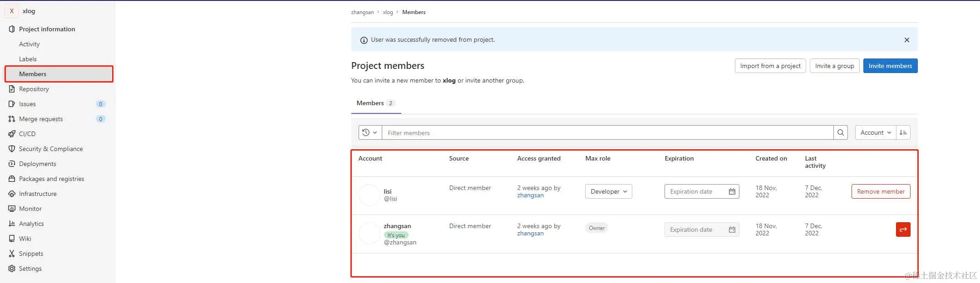
Task: Select the Members tab
Action: coord(376,103)
